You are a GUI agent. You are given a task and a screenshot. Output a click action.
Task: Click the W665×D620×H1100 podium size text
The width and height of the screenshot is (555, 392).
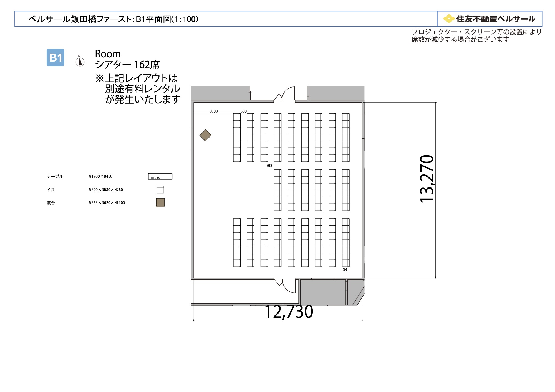(x=107, y=203)
